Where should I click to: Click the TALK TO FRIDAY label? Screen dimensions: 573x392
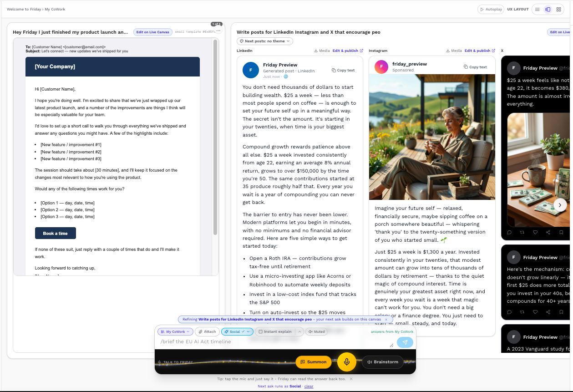coord(177,362)
